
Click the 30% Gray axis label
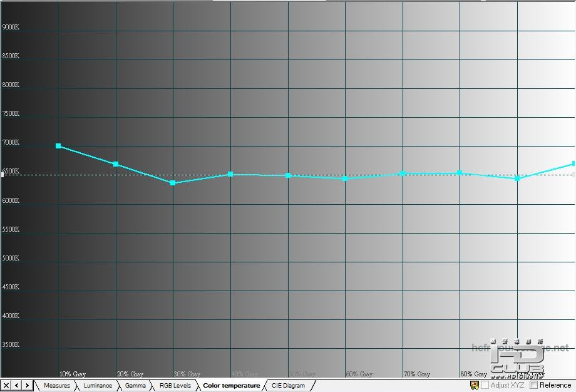(187, 374)
